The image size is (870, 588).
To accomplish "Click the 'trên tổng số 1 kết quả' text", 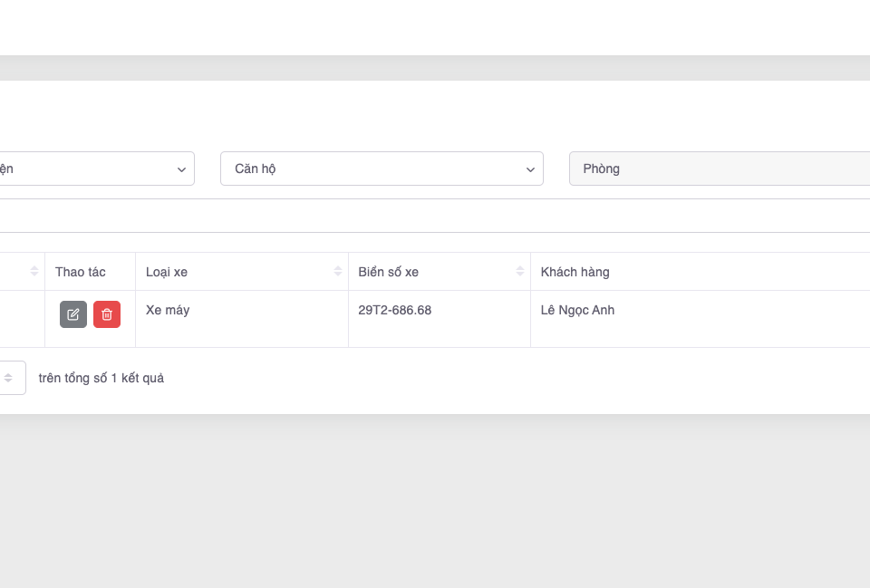I will point(101,378).
